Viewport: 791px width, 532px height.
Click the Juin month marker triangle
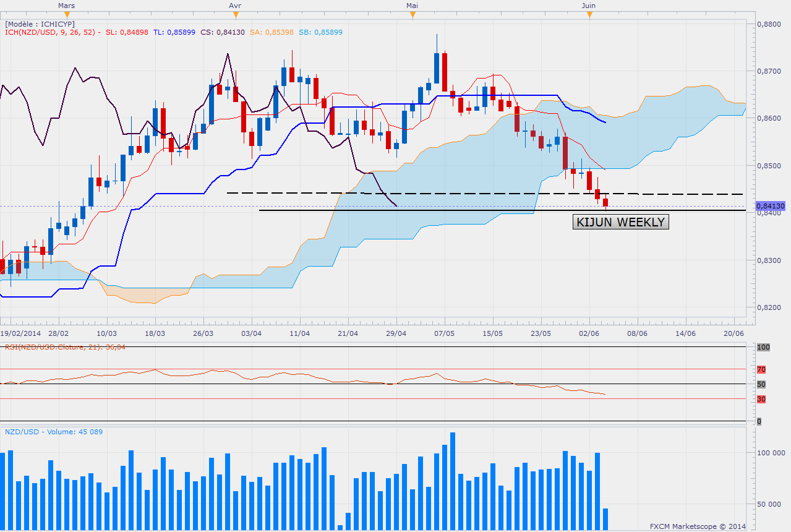tap(589, 15)
